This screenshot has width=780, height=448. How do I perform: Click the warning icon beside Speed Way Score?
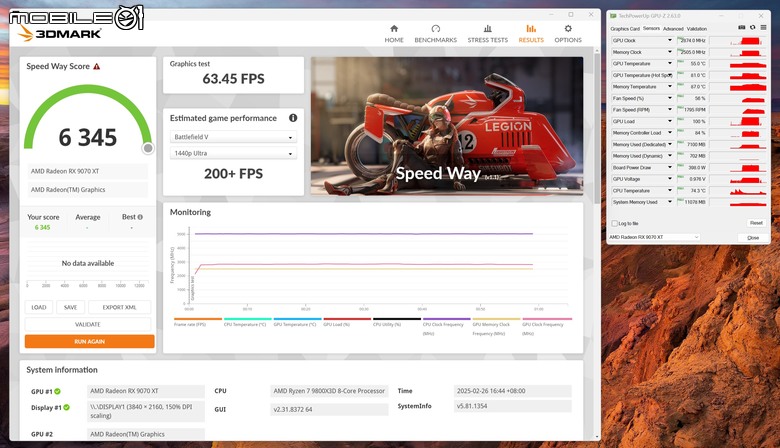point(97,66)
